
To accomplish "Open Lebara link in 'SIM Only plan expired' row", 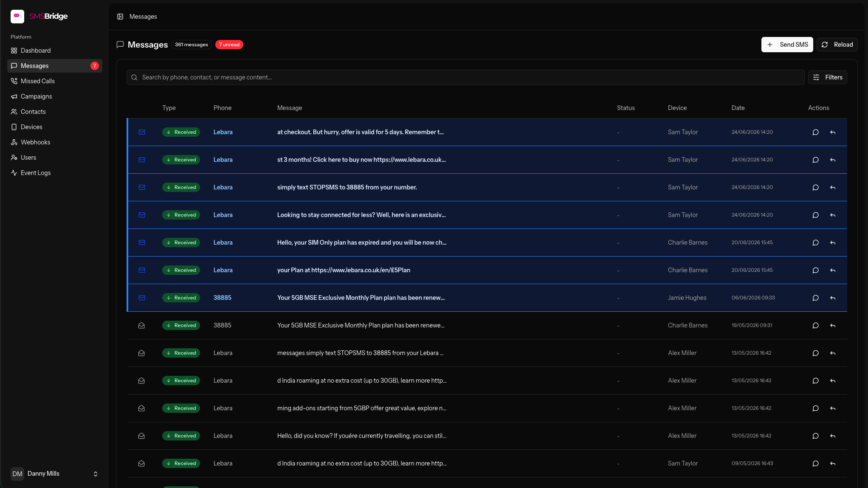I will pyautogui.click(x=223, y=243).
